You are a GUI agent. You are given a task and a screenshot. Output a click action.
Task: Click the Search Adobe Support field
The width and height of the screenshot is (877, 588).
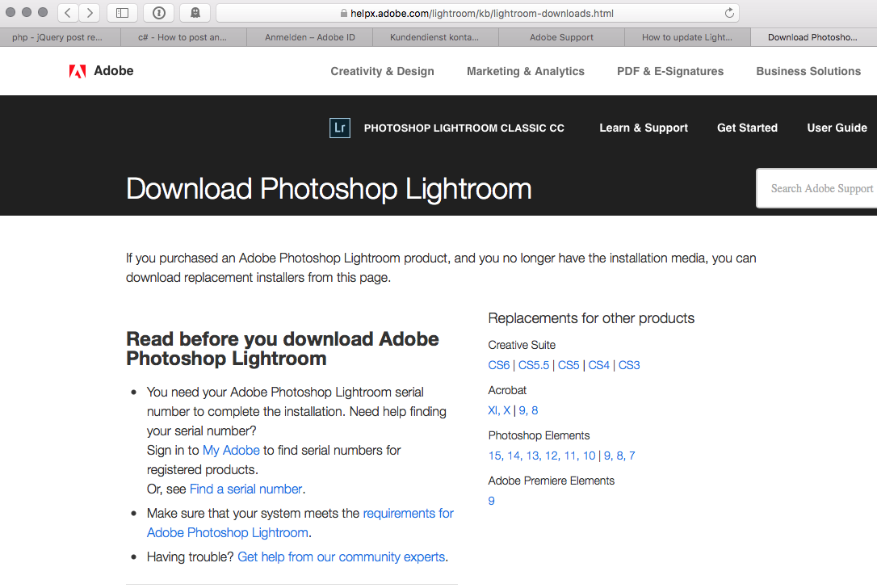pos(820,188)
